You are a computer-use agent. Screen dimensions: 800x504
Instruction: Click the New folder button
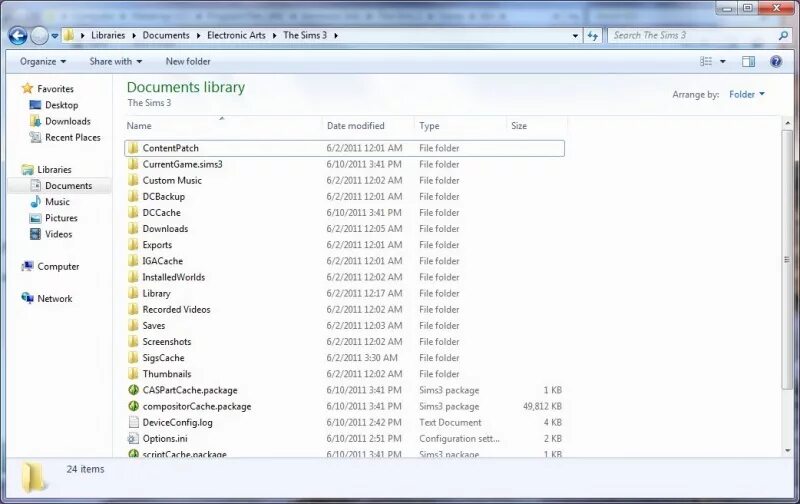pyautogui.click(x=188, y=61)
